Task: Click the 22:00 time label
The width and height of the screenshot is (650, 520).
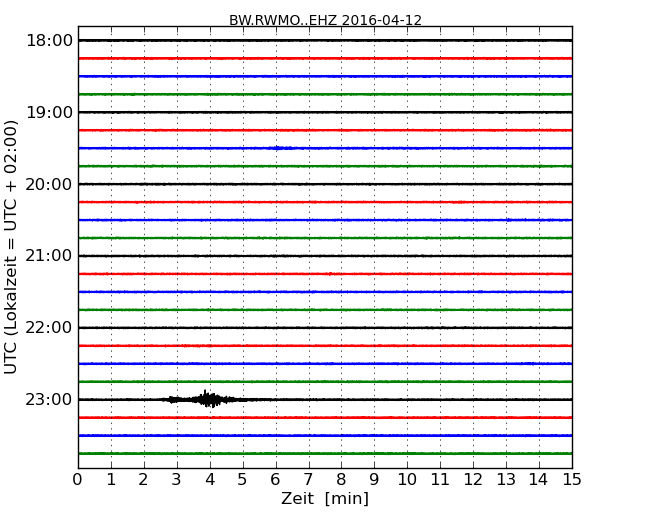Action: pos(49,328)
